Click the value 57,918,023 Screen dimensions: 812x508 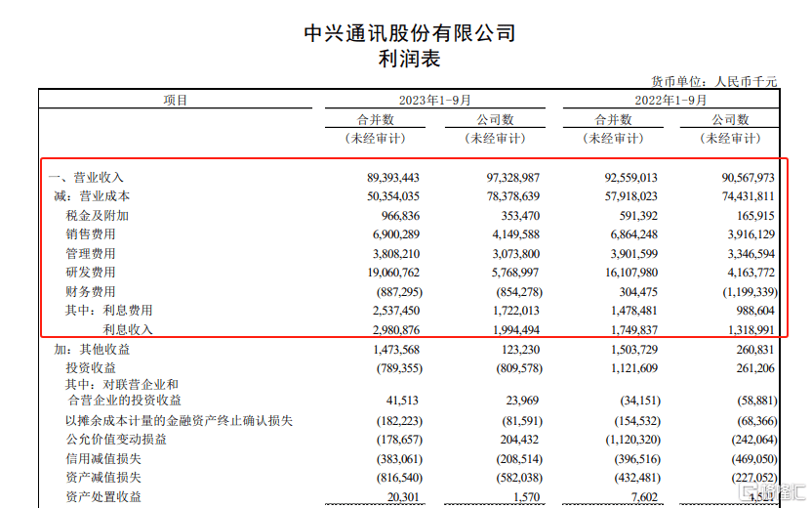tap(630, 196)
